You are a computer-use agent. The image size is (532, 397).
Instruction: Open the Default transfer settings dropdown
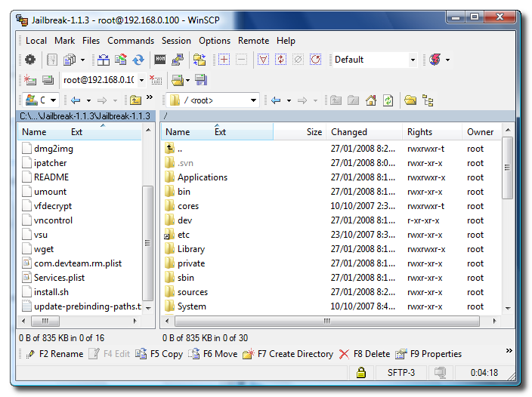pyautogui.click(x=413, y=60)
